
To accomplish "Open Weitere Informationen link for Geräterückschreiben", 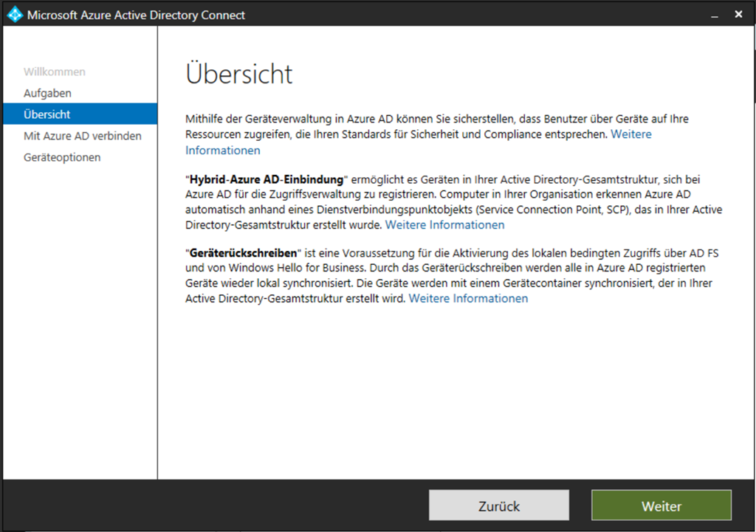I will 468,298.
